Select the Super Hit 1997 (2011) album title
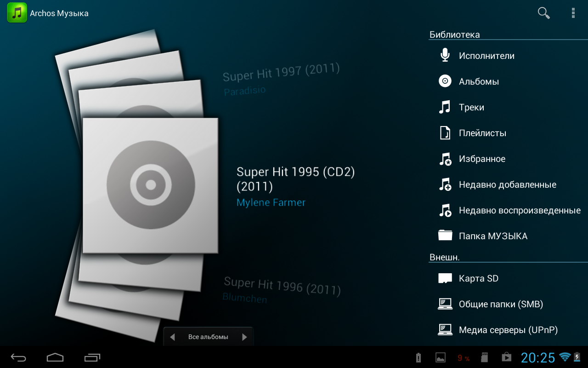Viewport: 588px width, 368px height. [x=281, y=72]
